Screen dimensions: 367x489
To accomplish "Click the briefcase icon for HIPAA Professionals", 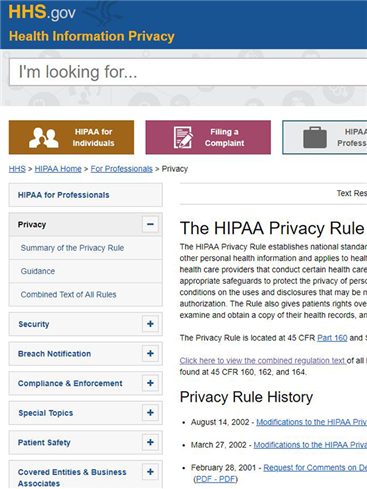I will pyautogui.click(x=315, y=137).
